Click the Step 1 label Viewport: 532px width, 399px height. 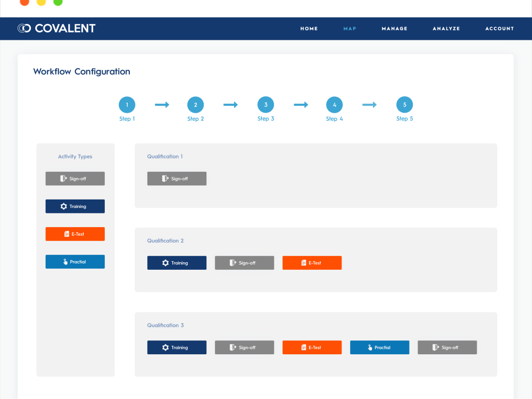coord(127,119)
